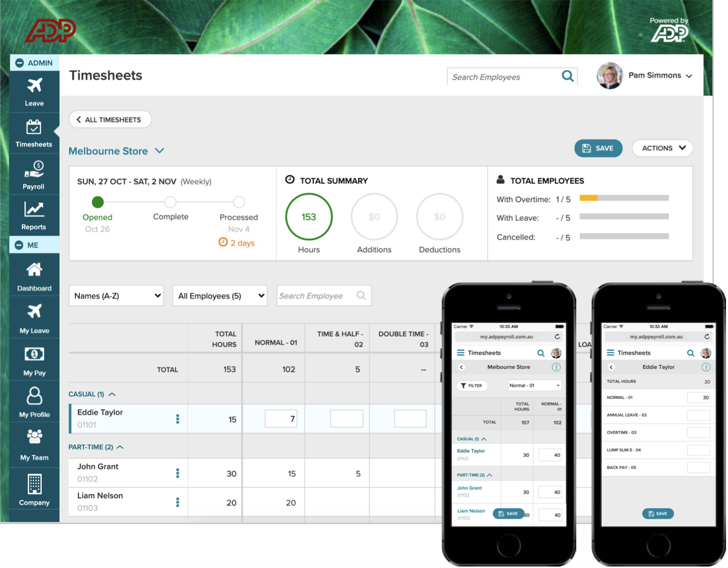Collapse the ME sidebar section
Screen dimensions: 728x568
point(19,245)
